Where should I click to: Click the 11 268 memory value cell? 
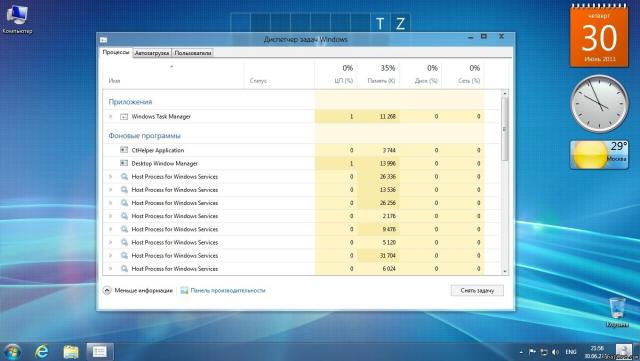[378, 117]
